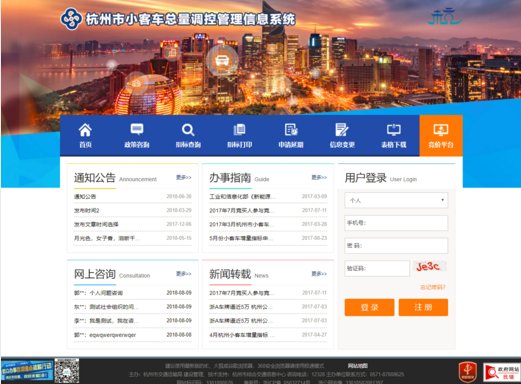
Task: Open the 首页 home icon in navigation
Action: pyautogui.click(x=85, y=130)
